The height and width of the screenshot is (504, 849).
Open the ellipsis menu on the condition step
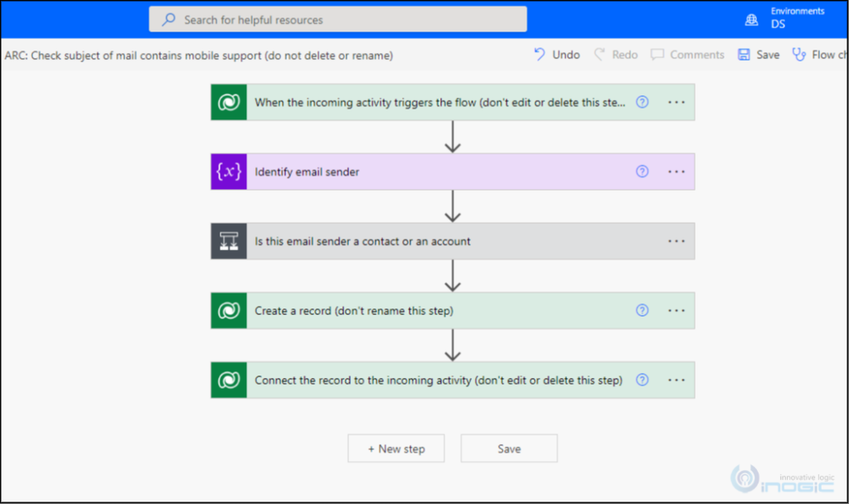tap(676, 241)
